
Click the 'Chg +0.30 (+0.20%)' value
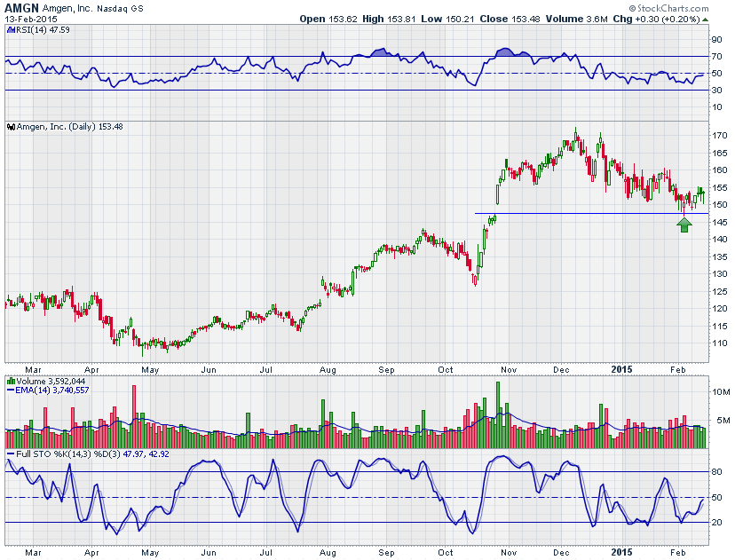(656, 20)
